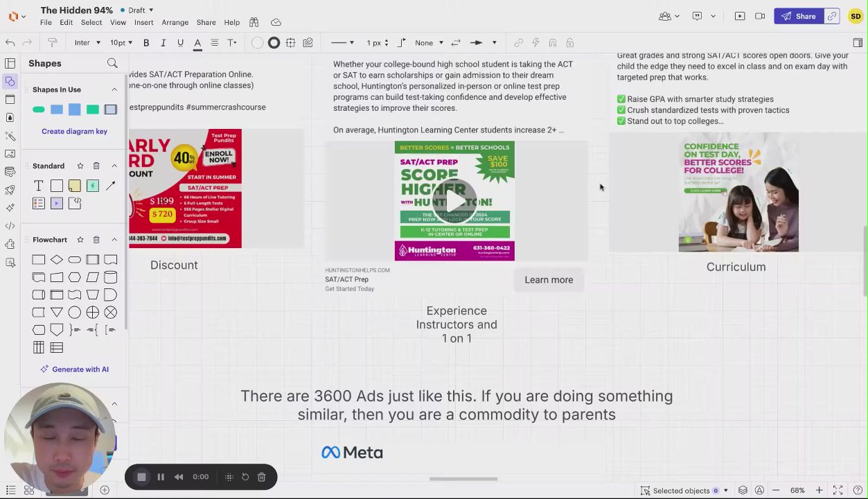The width and height of the screenshot is (868, 499).
Task: Open the Data panel in left sidebar
Action: [x=10, y=172]
